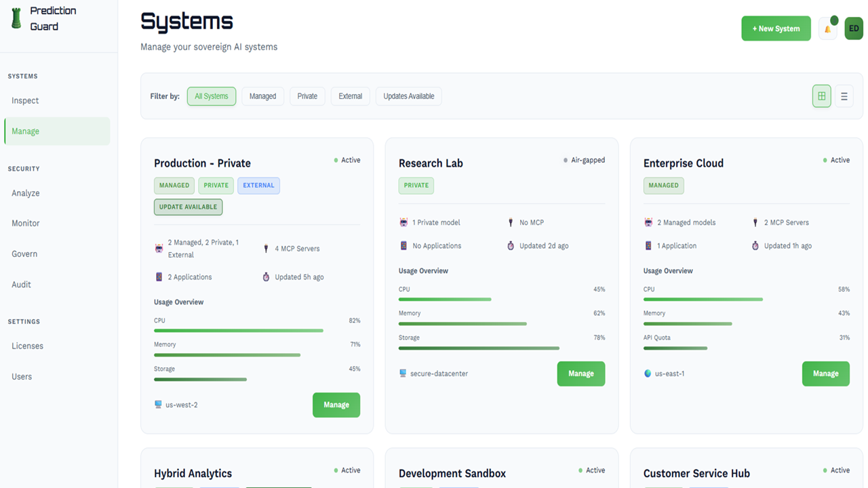Image resolution: width=868 pixels, height=488 pixels.
Task: Open the Hybrid Analytics card title
Action: click(193, 474)
